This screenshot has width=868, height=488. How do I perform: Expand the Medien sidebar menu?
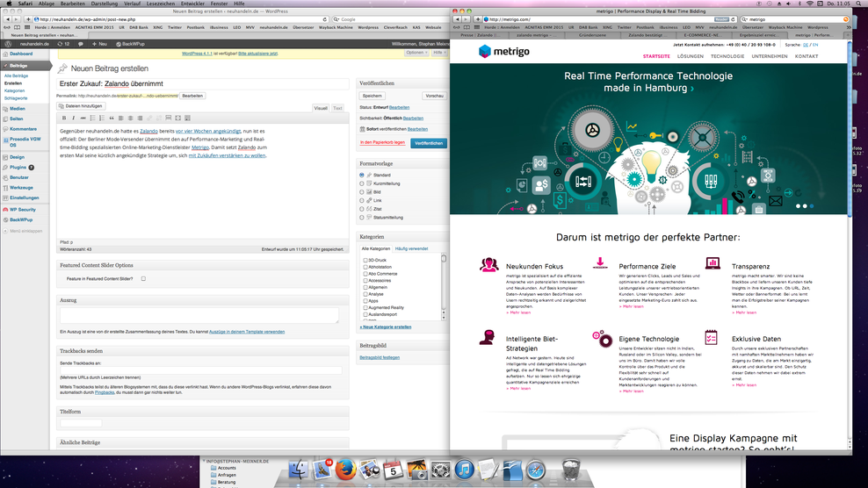coord(18,109)
